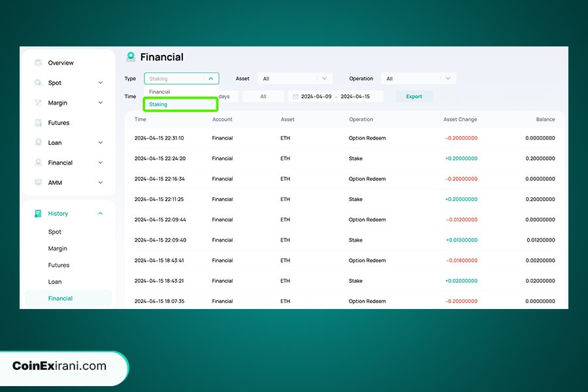This screenshot has width=588, height=392.
Task: Click the History document icon
Action: pyautogui.click(x=38, y=214)
